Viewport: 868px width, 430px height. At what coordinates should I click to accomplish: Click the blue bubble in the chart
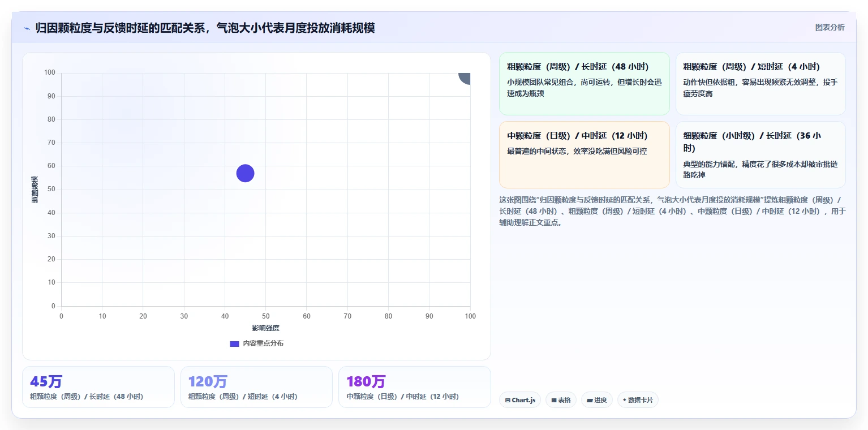245,173
